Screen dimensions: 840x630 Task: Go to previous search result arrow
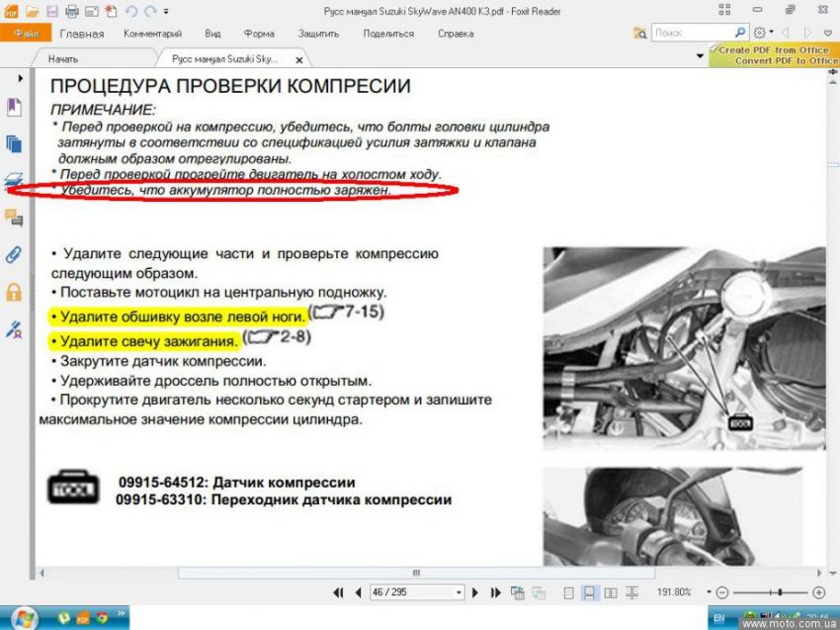[x=786, y=33]
